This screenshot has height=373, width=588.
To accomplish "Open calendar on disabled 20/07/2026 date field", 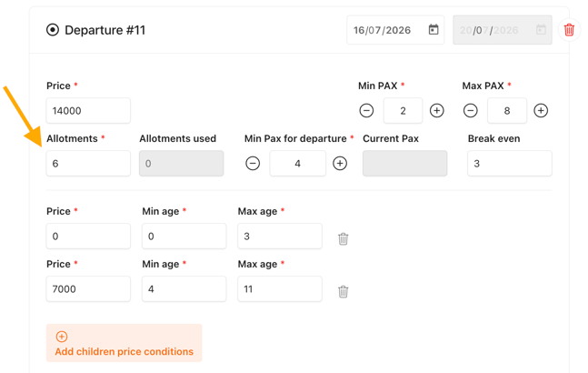I will click(x=541, y=30).
